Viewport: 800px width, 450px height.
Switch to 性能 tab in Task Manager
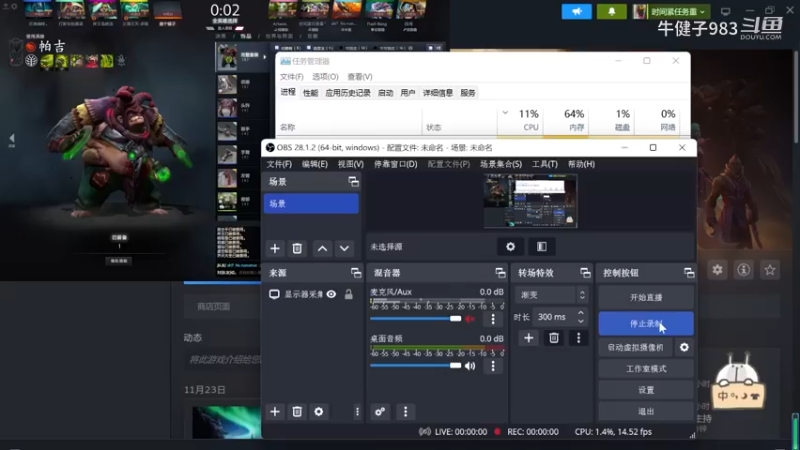pyautogui.click(x=310, y=93)
